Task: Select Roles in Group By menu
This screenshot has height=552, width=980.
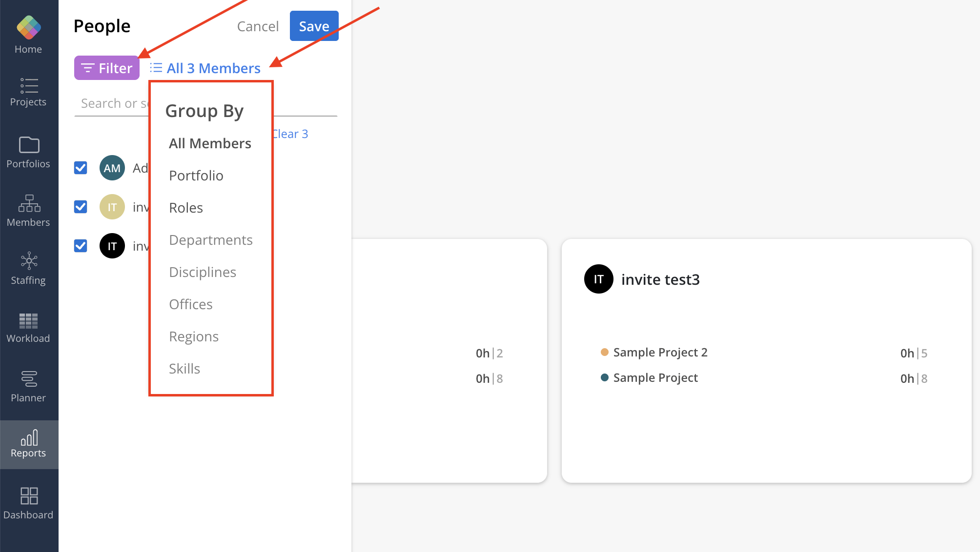Action: [x=186, y=208]
